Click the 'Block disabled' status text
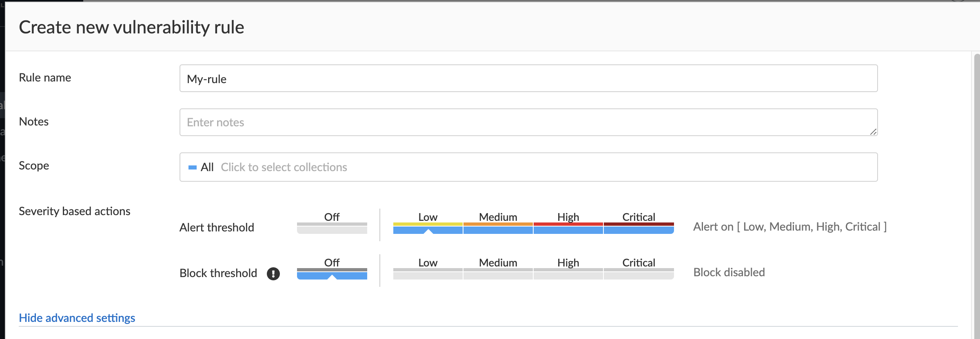Viewport: 980px width, 339px height. (x=729, y=273)
